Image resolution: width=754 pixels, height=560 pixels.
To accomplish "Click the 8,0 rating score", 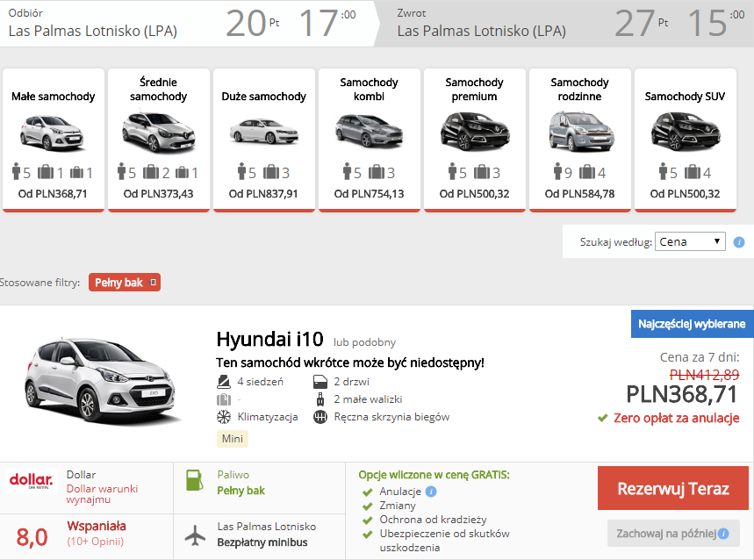I will 32,537.
